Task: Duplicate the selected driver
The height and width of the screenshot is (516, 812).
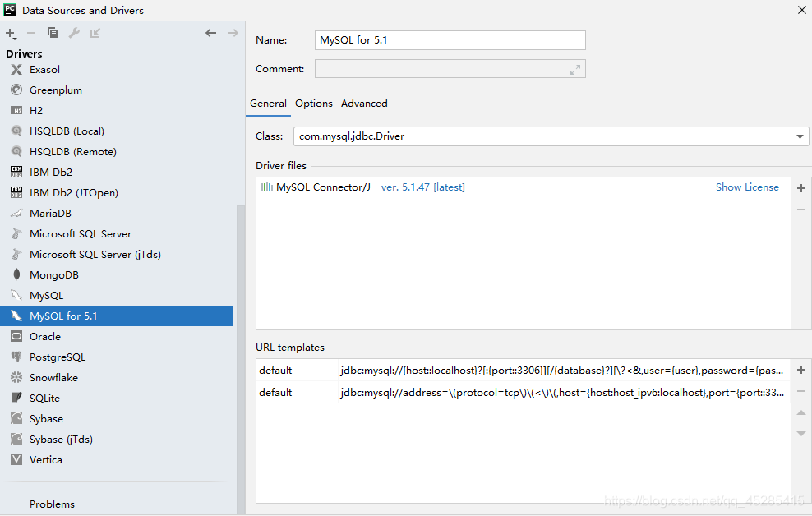Action: 53,33
